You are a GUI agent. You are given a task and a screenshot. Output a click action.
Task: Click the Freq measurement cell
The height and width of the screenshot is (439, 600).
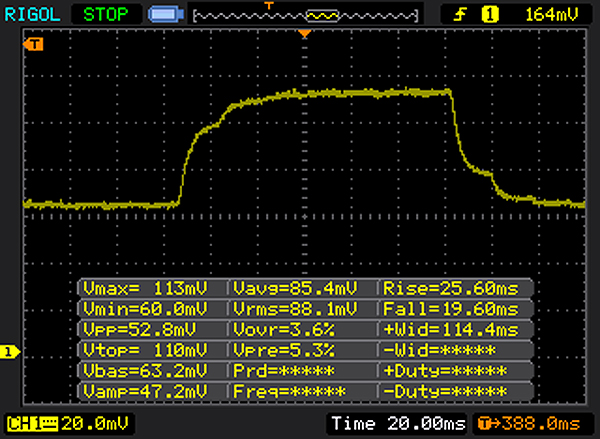[x=302, y=388]
